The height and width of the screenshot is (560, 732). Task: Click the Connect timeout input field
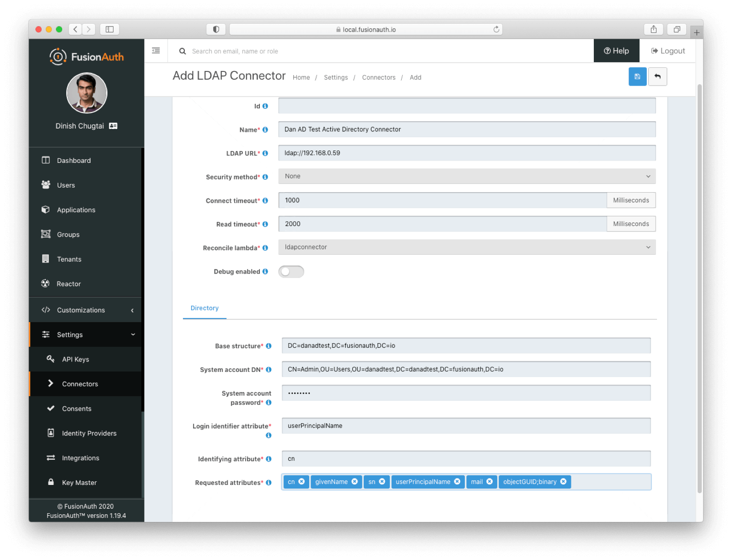(x=442, y=200)
